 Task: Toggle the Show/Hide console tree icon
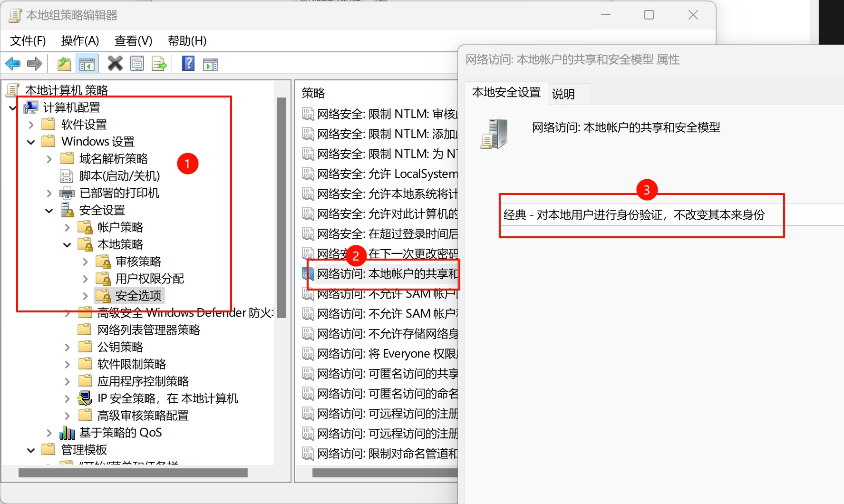click(x=87, y=64)
